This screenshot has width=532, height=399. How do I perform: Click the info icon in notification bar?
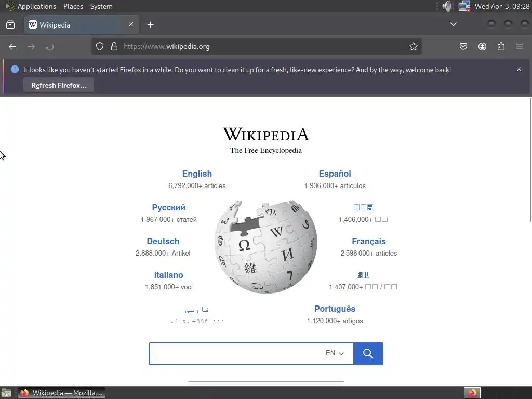pos(15,69)
